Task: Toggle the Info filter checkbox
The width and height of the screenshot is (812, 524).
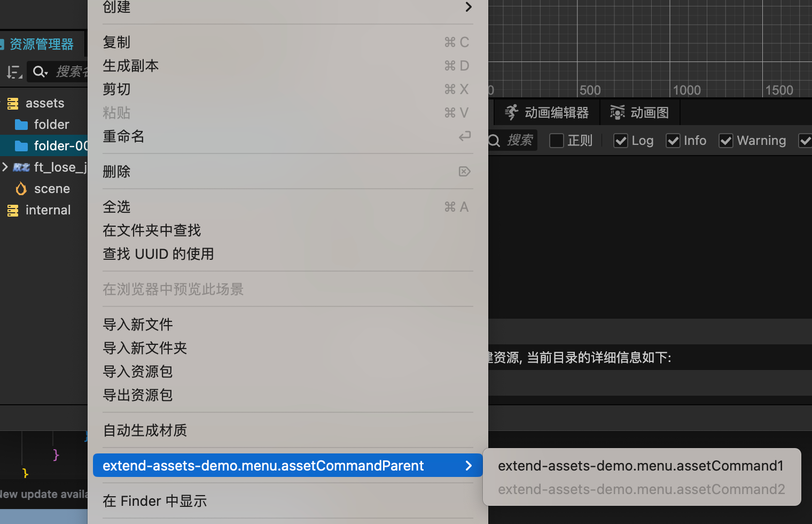Action: [x=673, y=141]
